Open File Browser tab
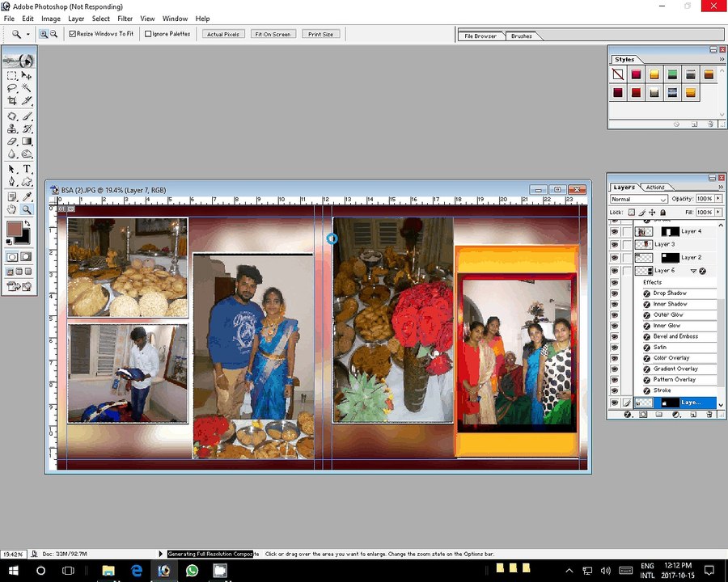Viewport: 728px width, 582px height. pyautogui.click(x=480, y=36)
